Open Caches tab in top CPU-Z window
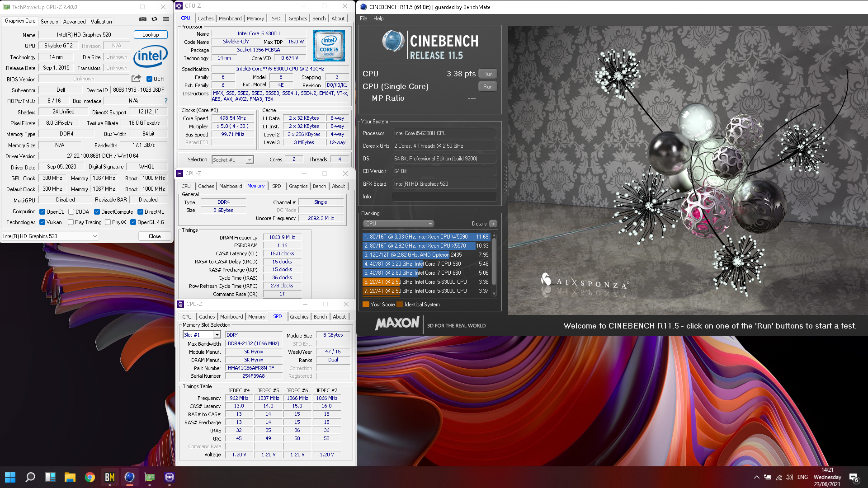Viewport: 868px width, 488px height. [x=205, y=19]
